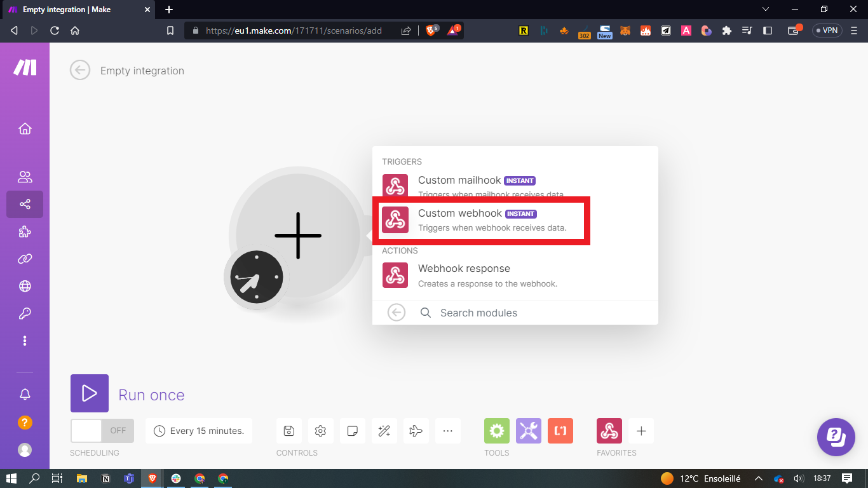Open the Connections link icon in the sidebar

point(25,259)
